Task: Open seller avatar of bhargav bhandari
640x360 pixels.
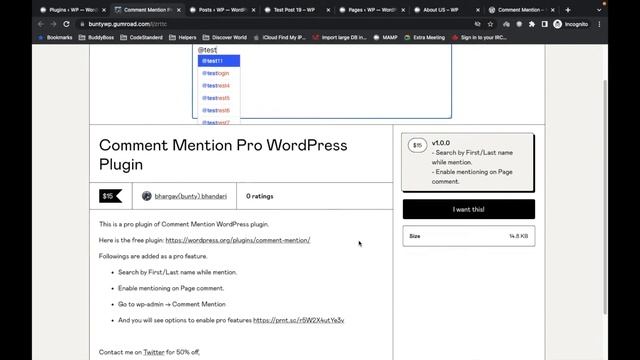Action: tap(147, 196)
